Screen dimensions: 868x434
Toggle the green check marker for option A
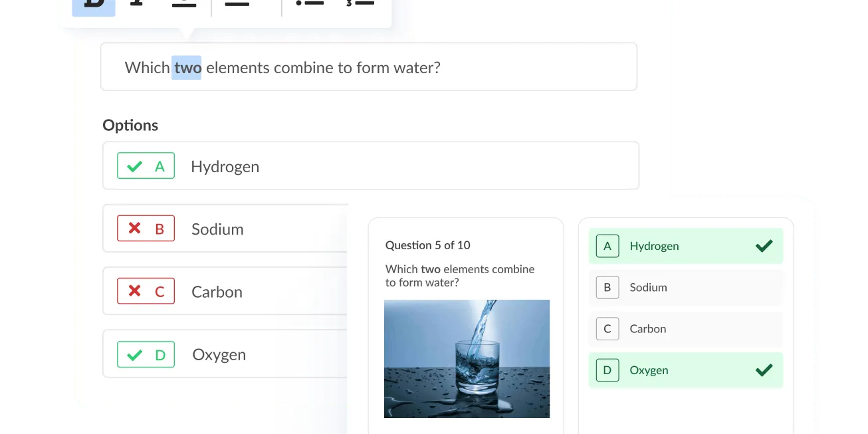point(146,166)
